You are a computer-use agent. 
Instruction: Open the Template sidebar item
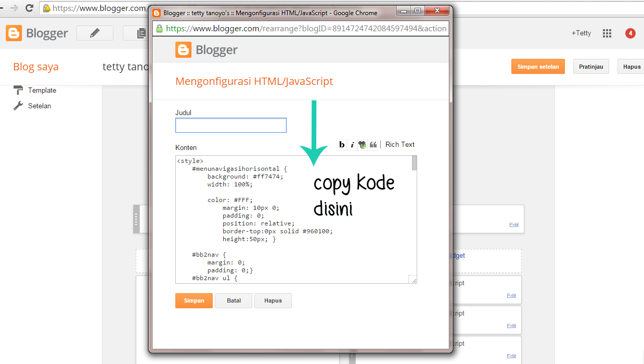click(42, 90)
